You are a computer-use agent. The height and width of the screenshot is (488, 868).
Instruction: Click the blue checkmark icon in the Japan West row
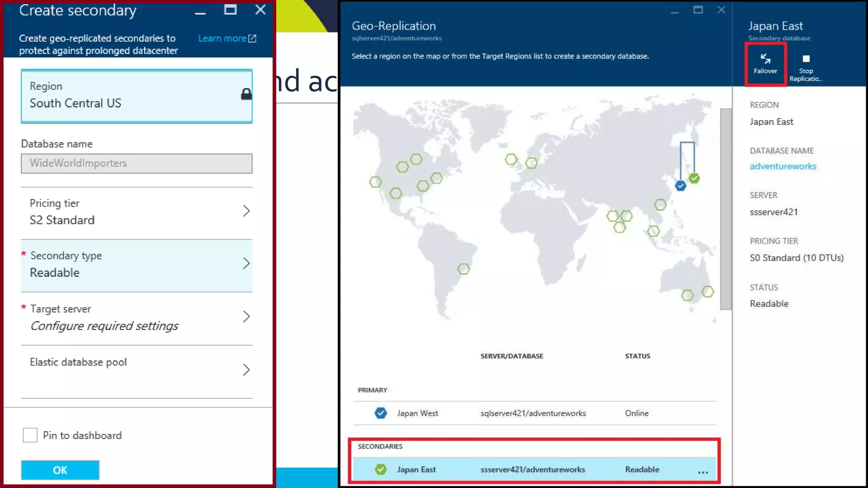[381, 413]
